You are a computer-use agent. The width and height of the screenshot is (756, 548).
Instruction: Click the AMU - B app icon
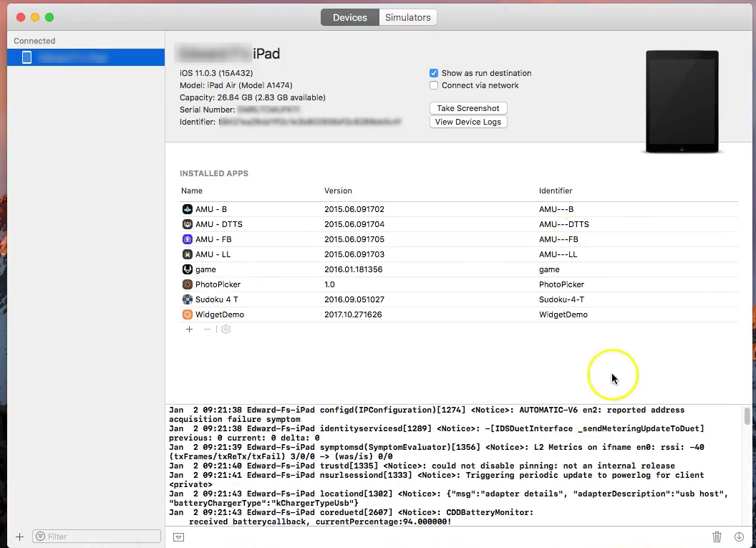tap(188, 209)
